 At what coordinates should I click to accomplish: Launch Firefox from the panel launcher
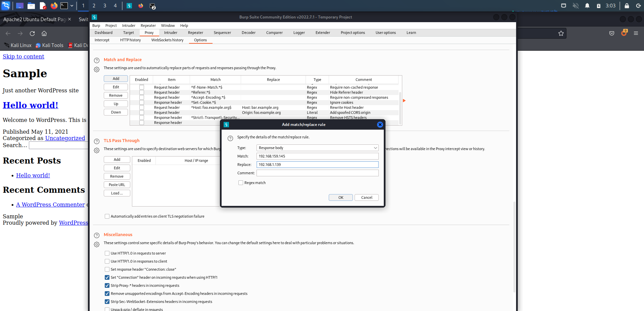pyautogui.click(x=54, y=6)
